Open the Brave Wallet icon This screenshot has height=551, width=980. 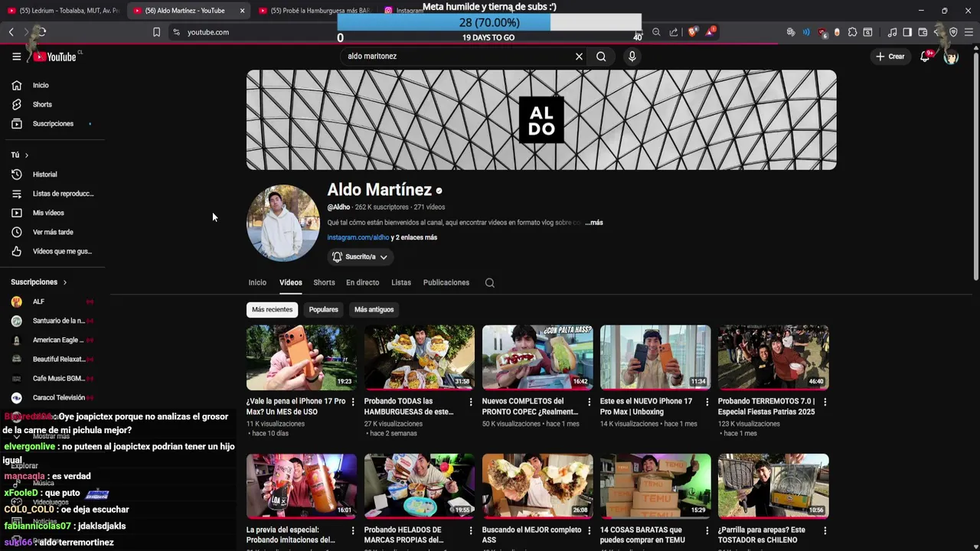[923, 32]
